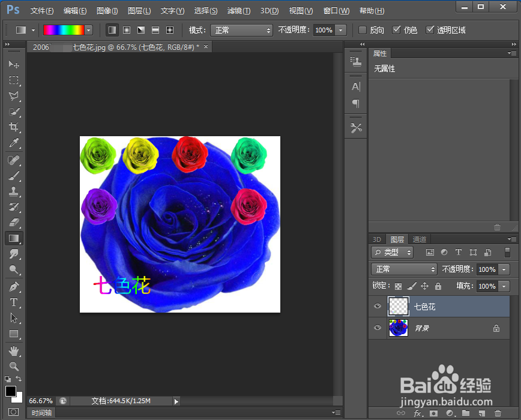521x420 pixels.
Task: Uncheck the 透明区域 transparency checkbox
Action: [430, 30]
